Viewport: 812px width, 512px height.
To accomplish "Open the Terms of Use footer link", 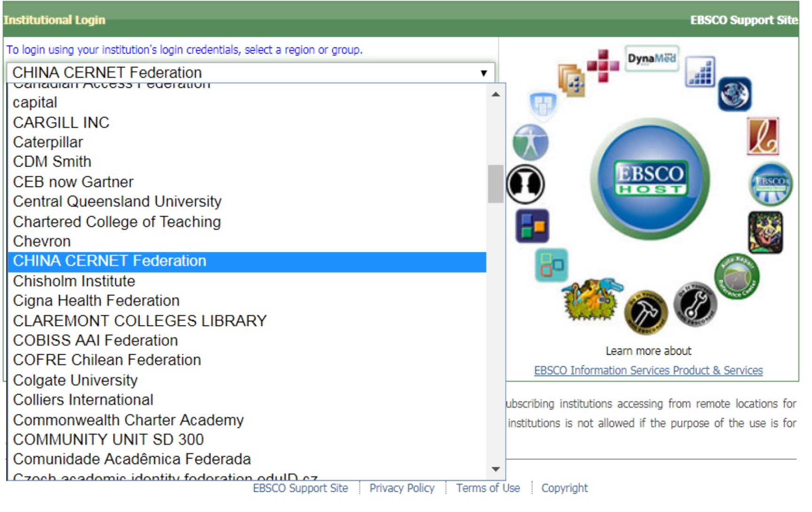I will [488, 489].
